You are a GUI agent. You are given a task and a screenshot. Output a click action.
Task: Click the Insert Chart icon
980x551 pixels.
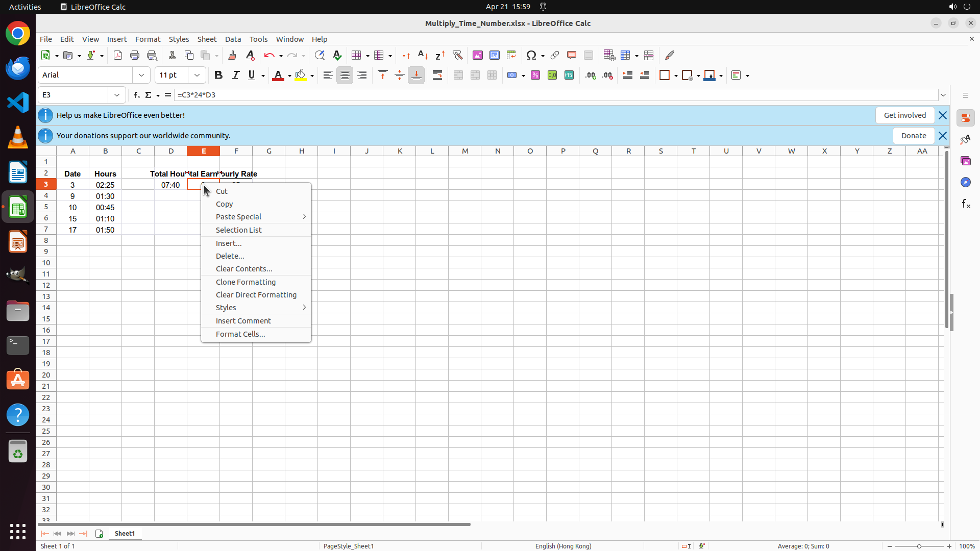pos(494,55)
